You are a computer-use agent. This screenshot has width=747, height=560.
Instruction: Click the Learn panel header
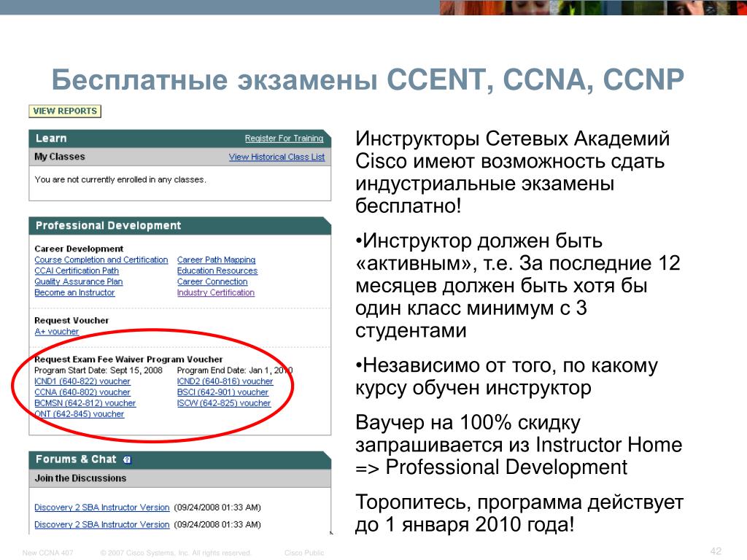179,139
